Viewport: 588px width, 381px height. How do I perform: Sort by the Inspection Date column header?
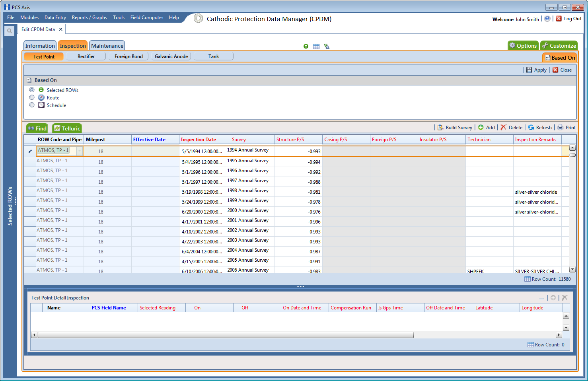[x=203, y=140]
